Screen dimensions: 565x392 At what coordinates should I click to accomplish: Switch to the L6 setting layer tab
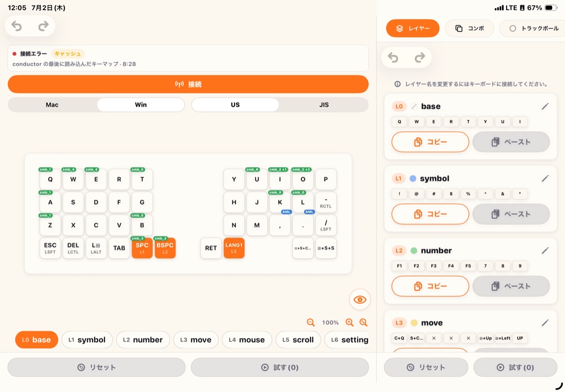pos(347,340)
